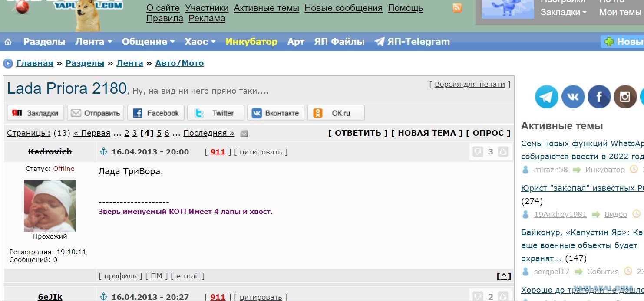Image resolution: width=644 pixels, height=301 pixels.
Task: Click ОТВЕТИТЬ to reply
Action: coord(358,133)
